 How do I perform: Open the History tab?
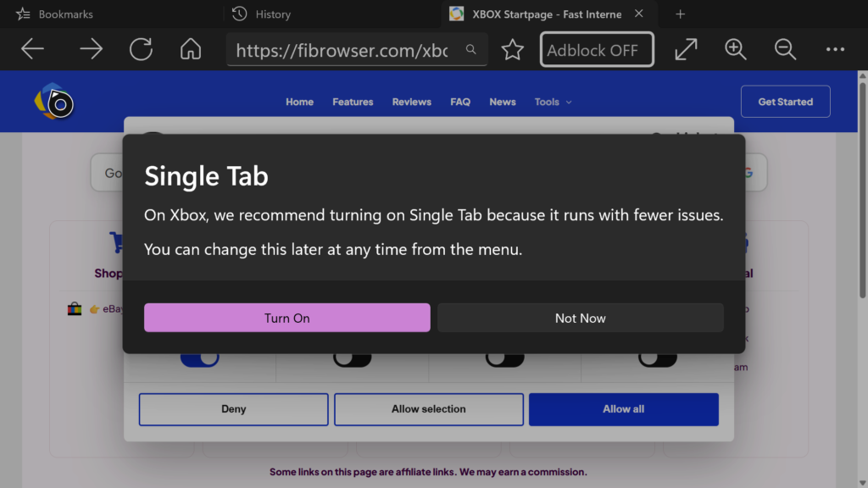(261, 14)
